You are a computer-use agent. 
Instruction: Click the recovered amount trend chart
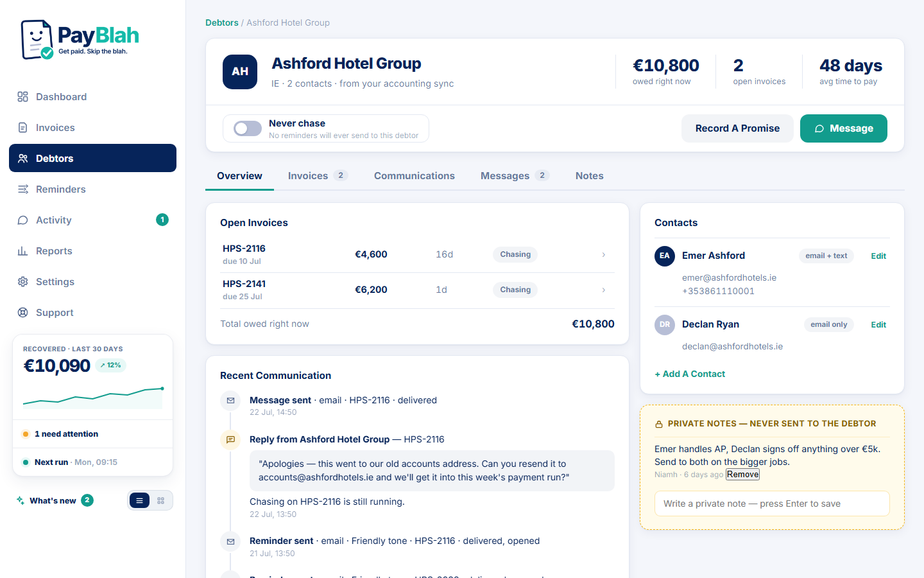93,397
